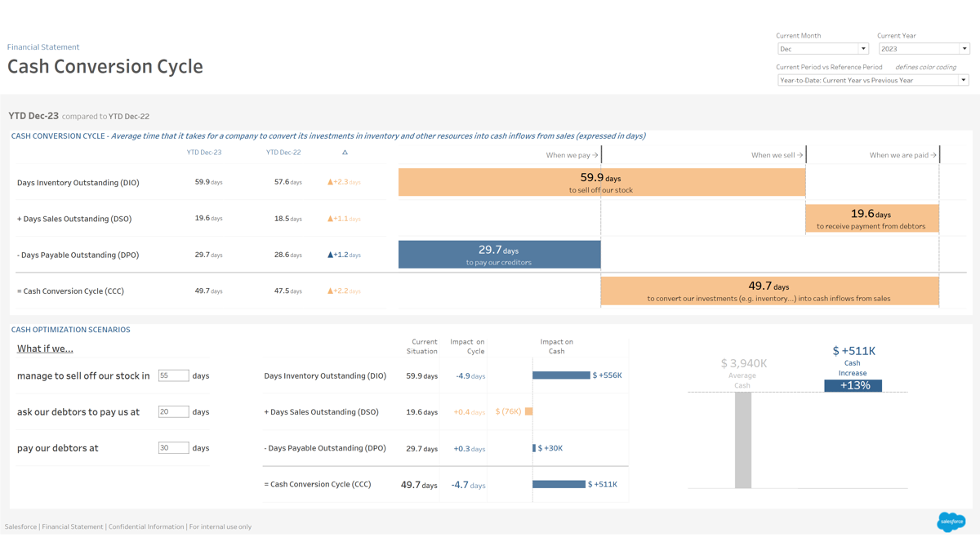The width and height of the screenshot is (980, 555).
Task: Click the Financial Statement breadcrumb link
Action: pyautogui.click(x=43, y=47)
